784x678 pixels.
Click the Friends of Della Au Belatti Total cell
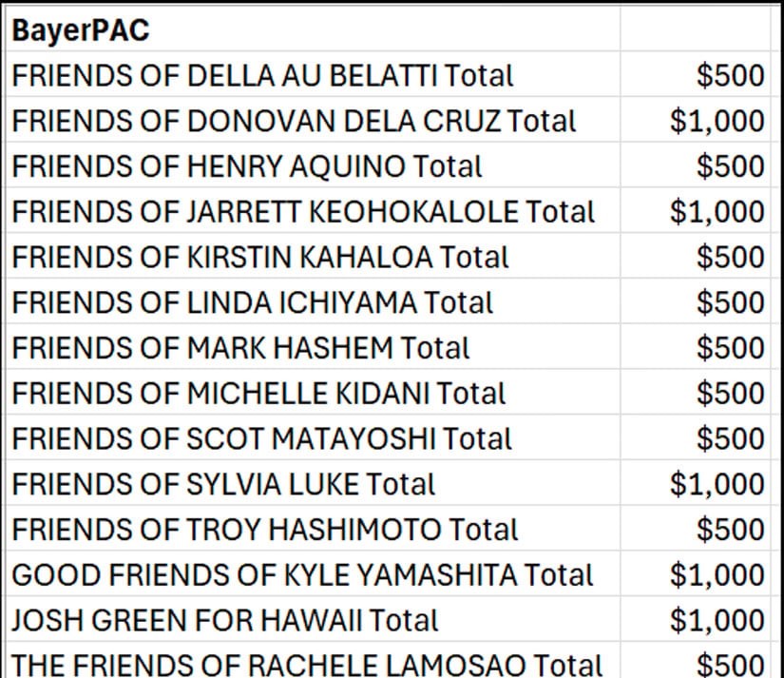point(262,75)
